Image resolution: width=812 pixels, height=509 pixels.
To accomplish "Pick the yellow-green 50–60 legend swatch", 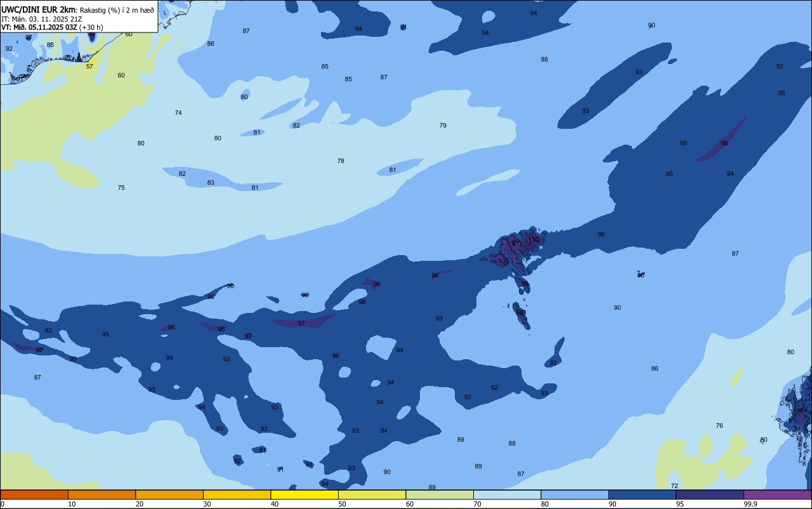I will (x=372, y=495).
